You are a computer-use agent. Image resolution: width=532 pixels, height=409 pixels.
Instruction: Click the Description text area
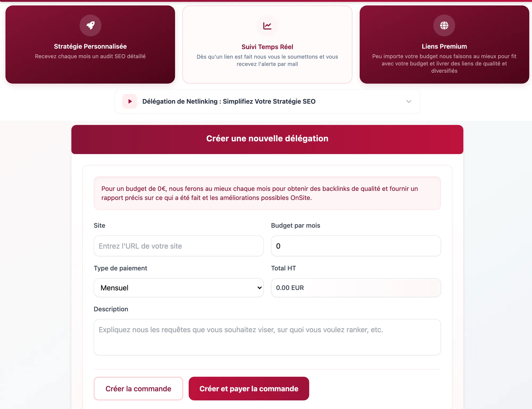[x=267, y=337]
